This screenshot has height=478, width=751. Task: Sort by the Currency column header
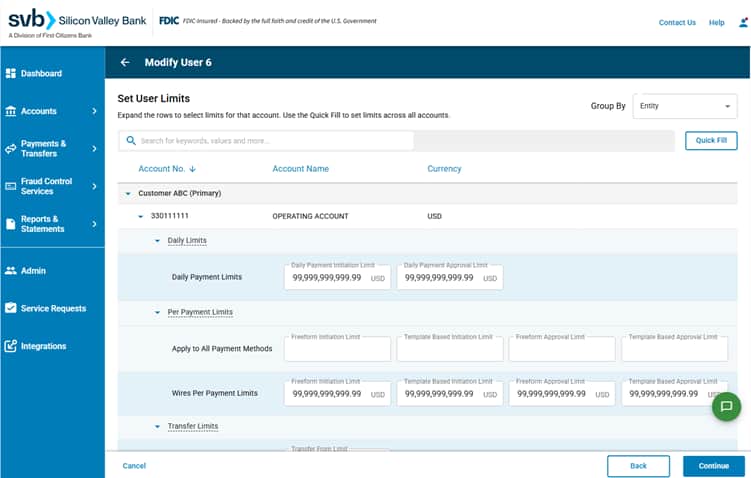pos(444,169)
